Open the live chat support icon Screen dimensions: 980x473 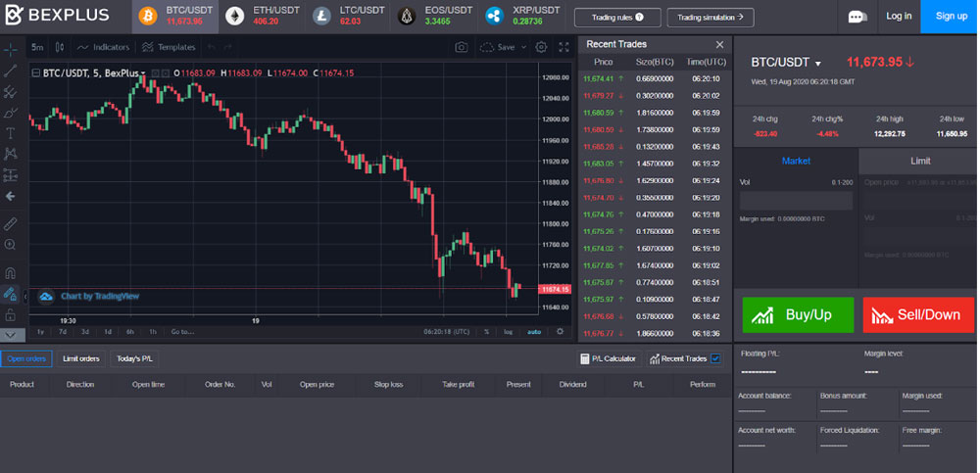pos(857,17)
